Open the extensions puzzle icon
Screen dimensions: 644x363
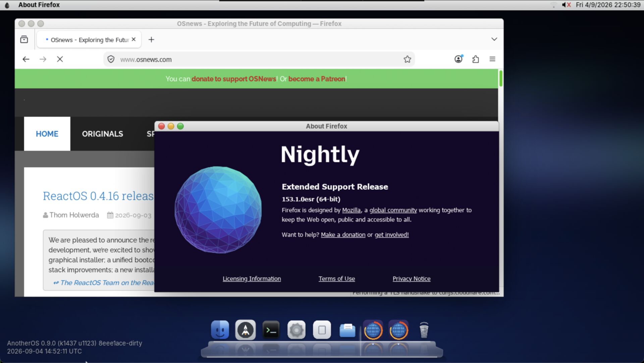pyautogui.click(x=475, y=59)
